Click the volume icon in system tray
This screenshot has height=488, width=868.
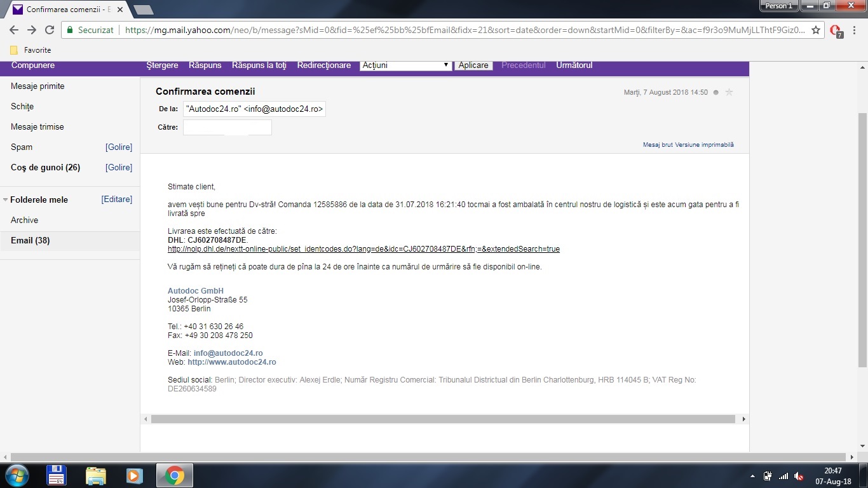799,476
